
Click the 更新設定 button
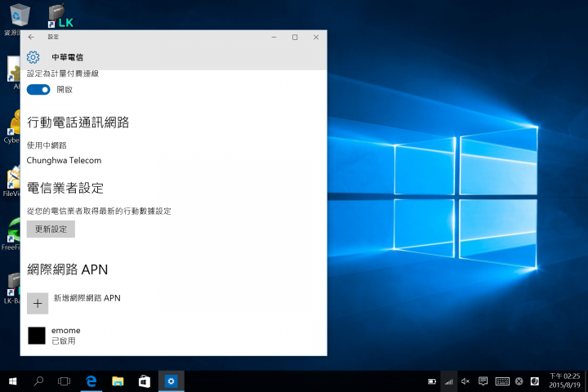(x=51, y=229)
